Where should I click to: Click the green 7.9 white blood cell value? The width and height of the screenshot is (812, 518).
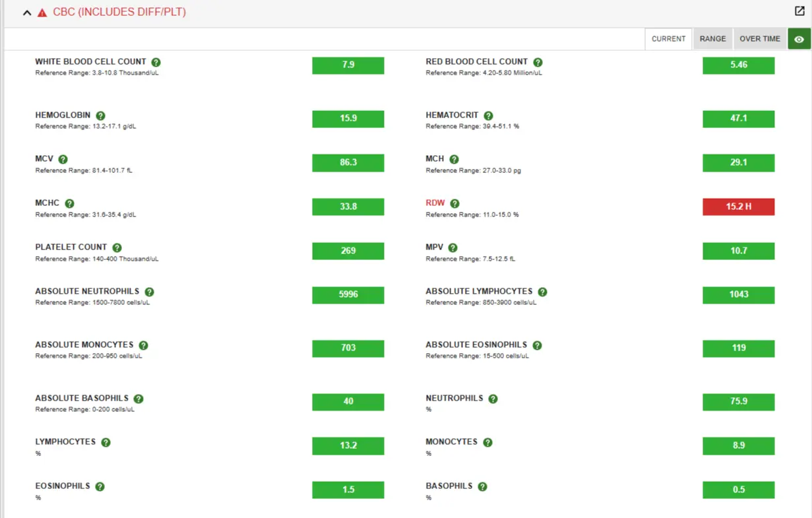[x=348, y=65]
